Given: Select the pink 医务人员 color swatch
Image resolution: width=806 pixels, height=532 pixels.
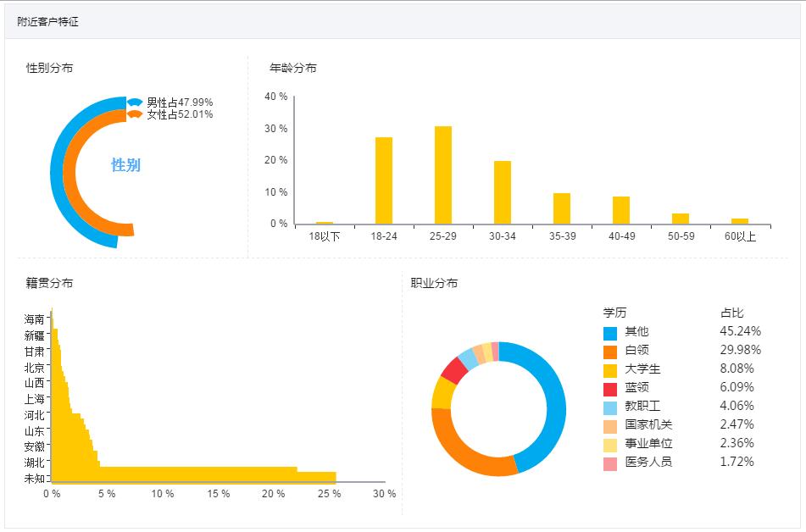Looking at the screenshot, I should [x=609, y=464].
